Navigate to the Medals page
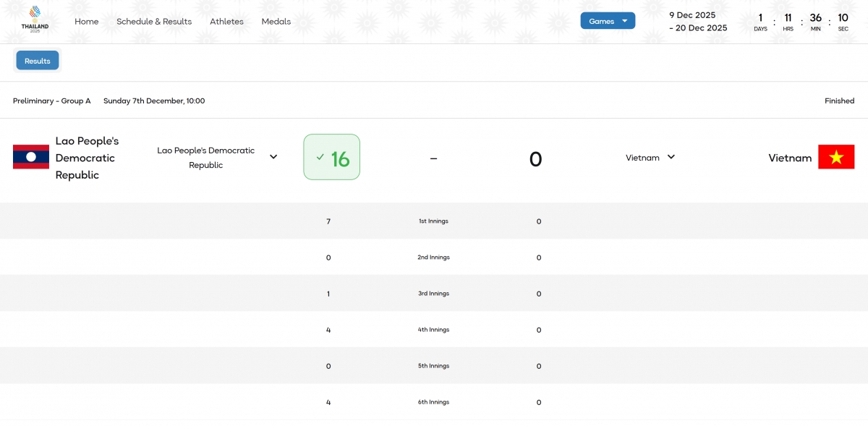 tap(276, 22)
